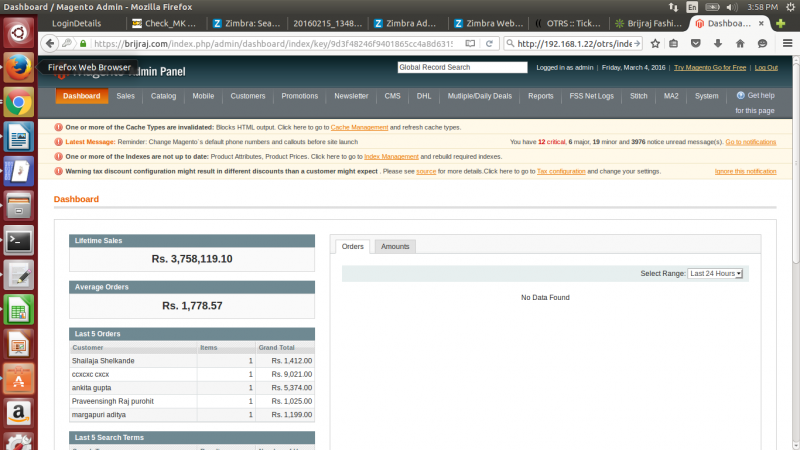Click customer name Shailaja Shelkande
The width and height of the screenshot is (800, 450).
coord(103,361)
